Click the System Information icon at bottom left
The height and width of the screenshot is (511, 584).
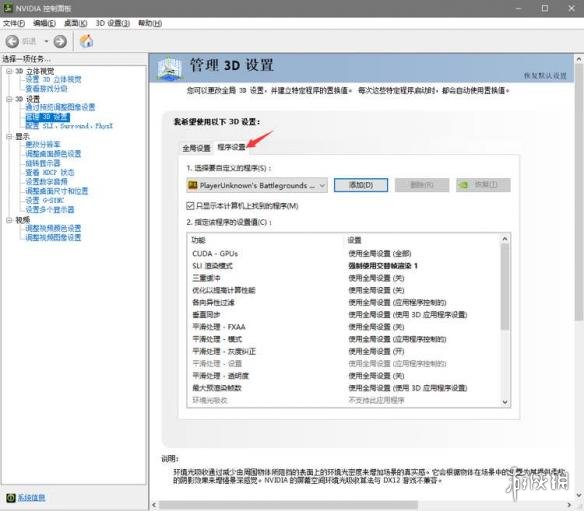[11, 498]
